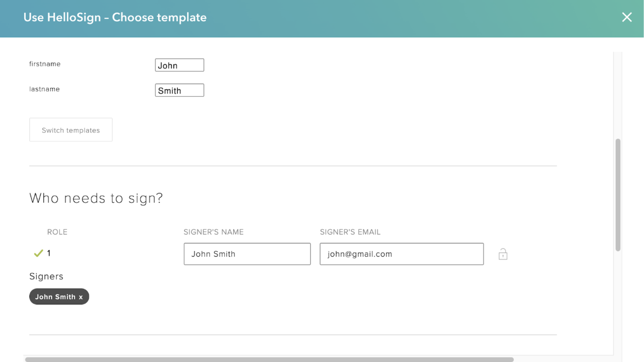Click the 'ROLE' column header
This screenshot has height=362, width=644.
pyautogui.click(x=57, y=232)
